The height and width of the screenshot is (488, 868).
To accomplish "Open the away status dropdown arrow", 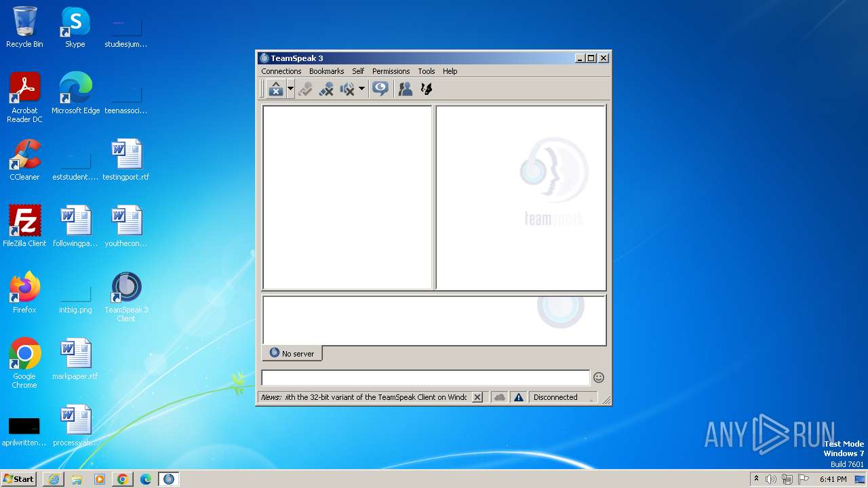I will coord(291,89).
